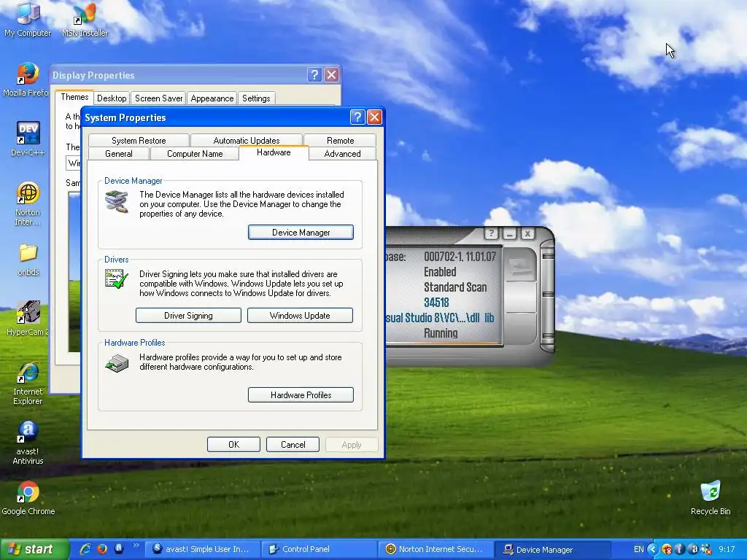Open Hardware Profiles button

(301, 395)
